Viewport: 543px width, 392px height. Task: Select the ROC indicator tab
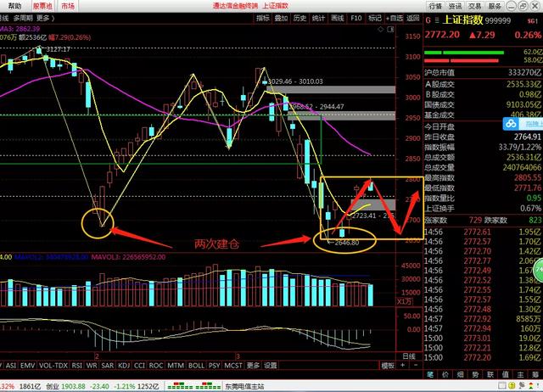[x=156, y=366]
